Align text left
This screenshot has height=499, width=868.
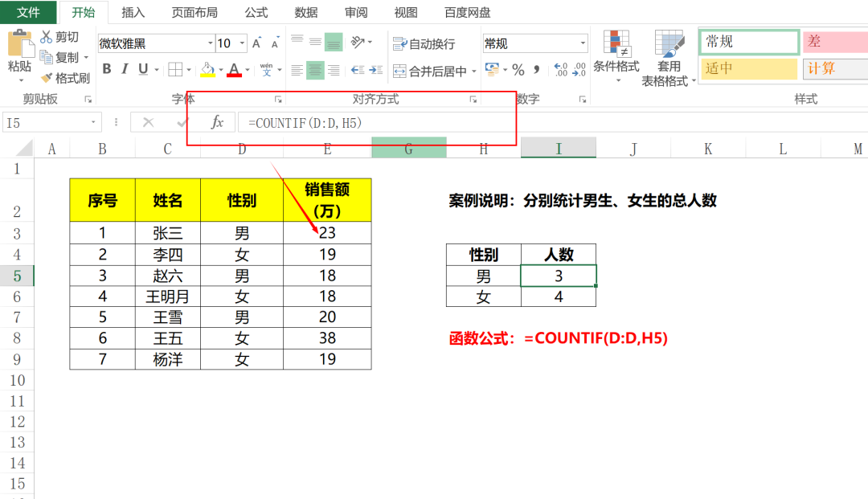point(297,70)
